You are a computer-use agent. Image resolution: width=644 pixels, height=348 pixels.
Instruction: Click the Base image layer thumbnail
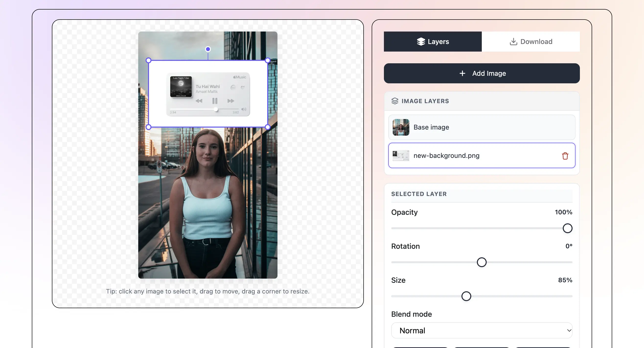401,127
